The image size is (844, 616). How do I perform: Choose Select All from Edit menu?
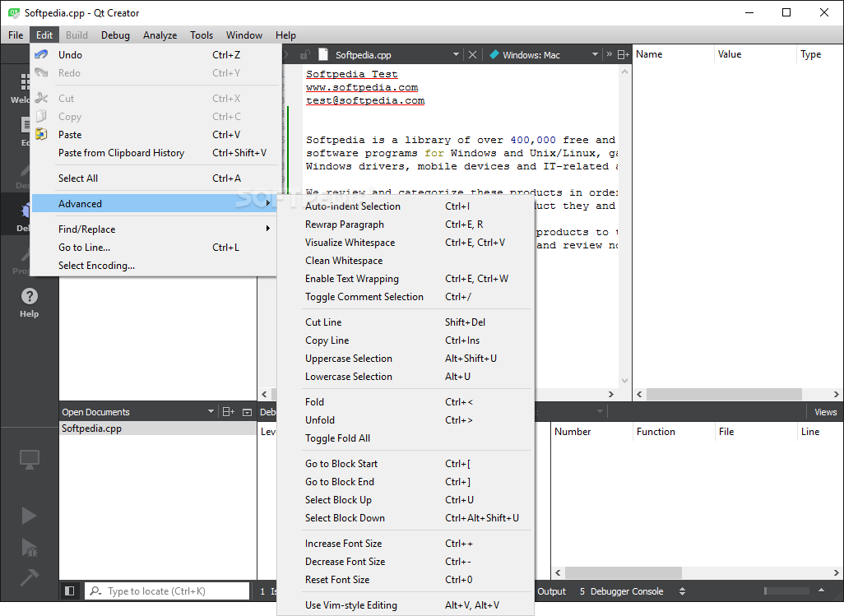click(x=153, y=178)
